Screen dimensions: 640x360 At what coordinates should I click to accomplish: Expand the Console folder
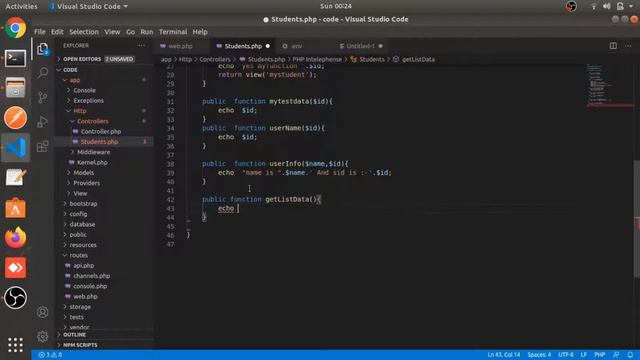pyautogui.click(x=104, y=90)
